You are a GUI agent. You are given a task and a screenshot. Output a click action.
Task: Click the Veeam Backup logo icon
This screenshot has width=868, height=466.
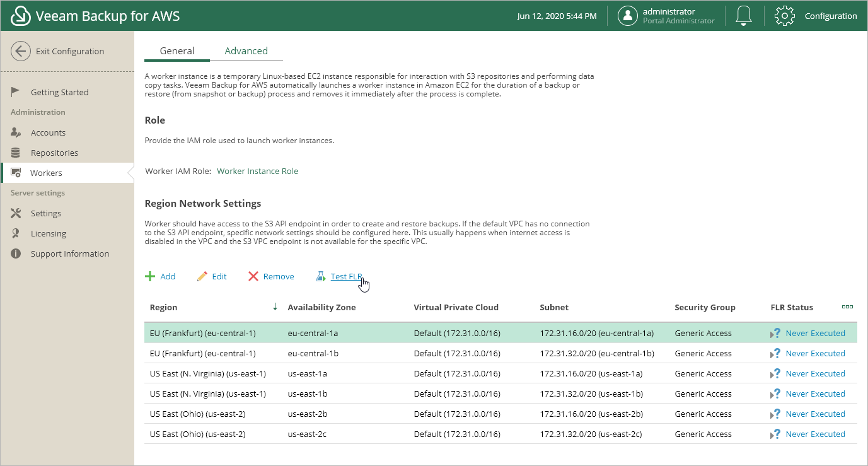point(21,16)
